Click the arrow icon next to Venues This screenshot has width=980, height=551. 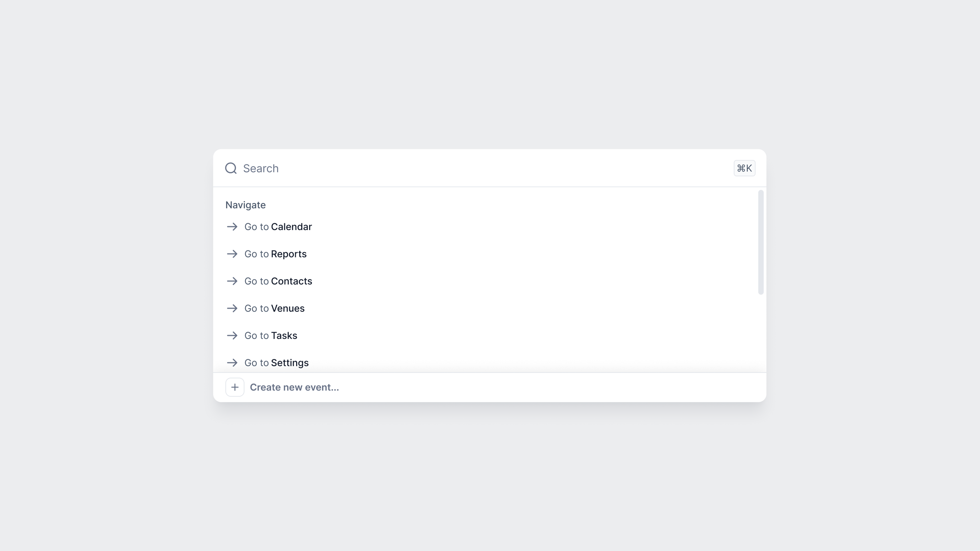click(232, 308)
